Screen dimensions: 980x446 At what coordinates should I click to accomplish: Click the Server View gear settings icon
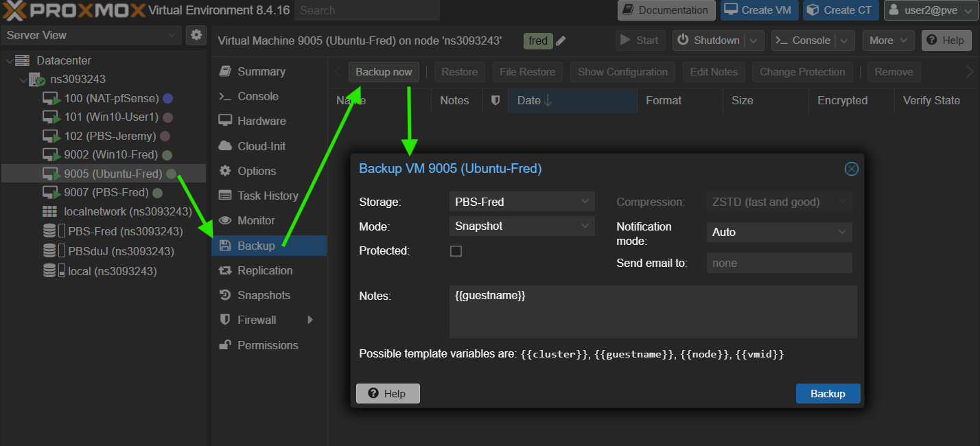tap(196, 35)
